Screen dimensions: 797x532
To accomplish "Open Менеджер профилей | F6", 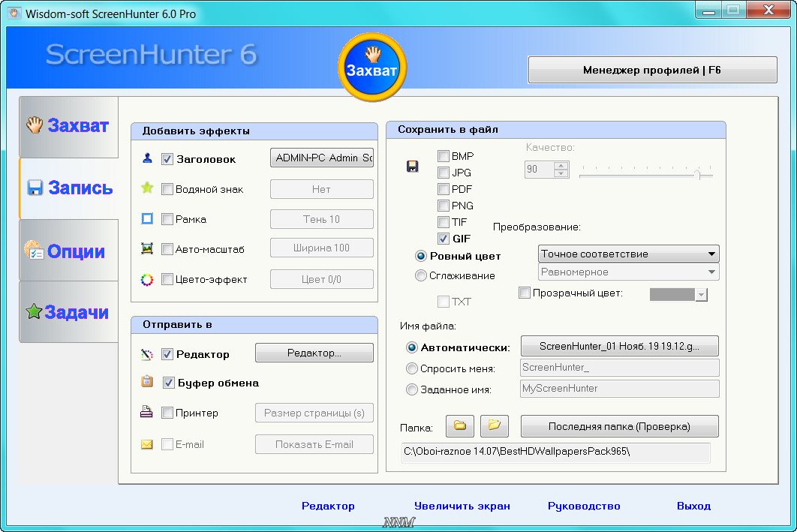I will pos(652,70).
